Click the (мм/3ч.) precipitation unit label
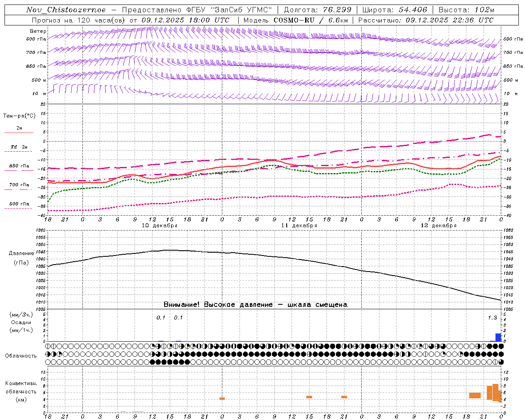The image size is (525, 420). [21, 315]
